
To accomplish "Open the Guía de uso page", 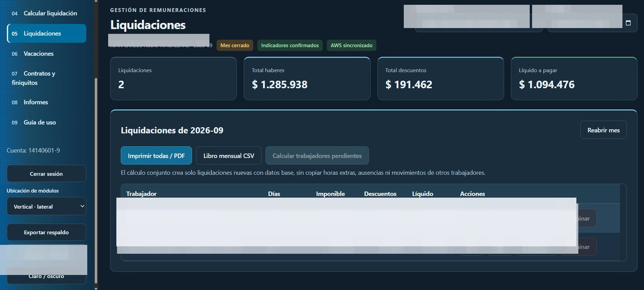I will [46, 122].
